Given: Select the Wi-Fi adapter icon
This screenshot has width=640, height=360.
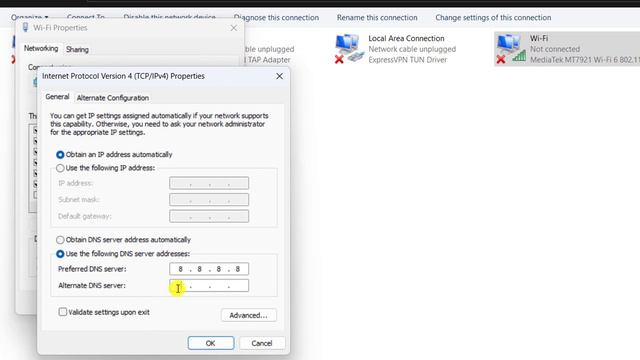Looking at the screenshot, I should tap(511, 49).
